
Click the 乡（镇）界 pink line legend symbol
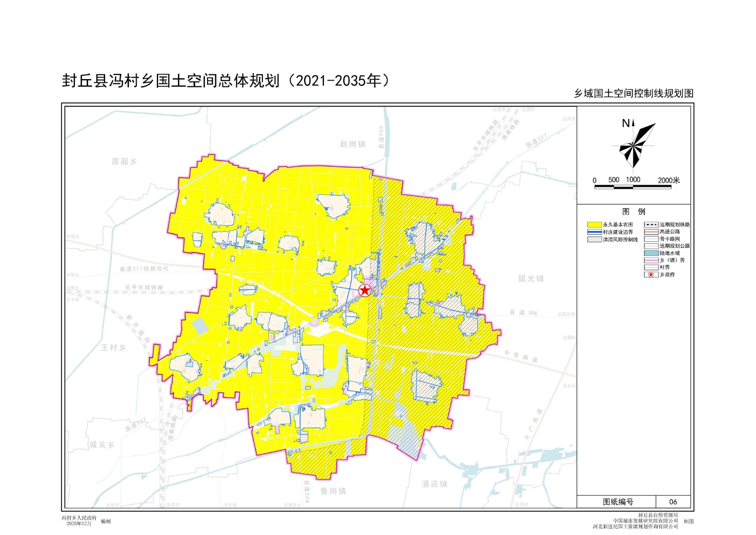[x=651, y=260]
